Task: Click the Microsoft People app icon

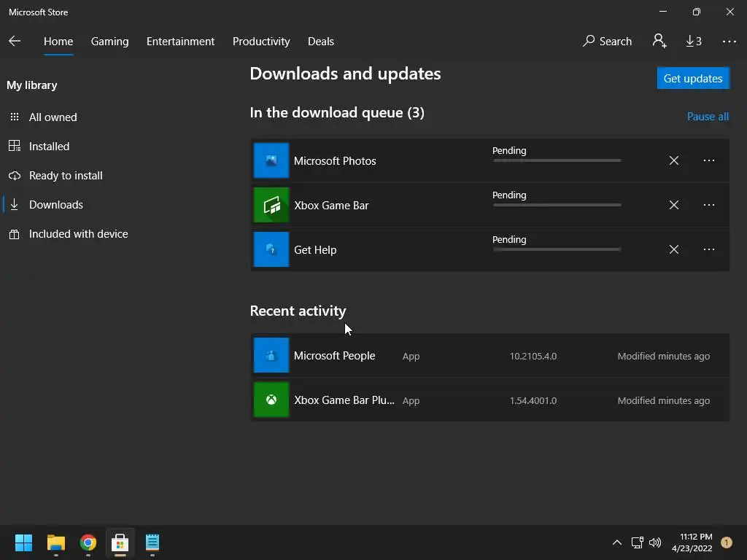Action: (271, 355)
